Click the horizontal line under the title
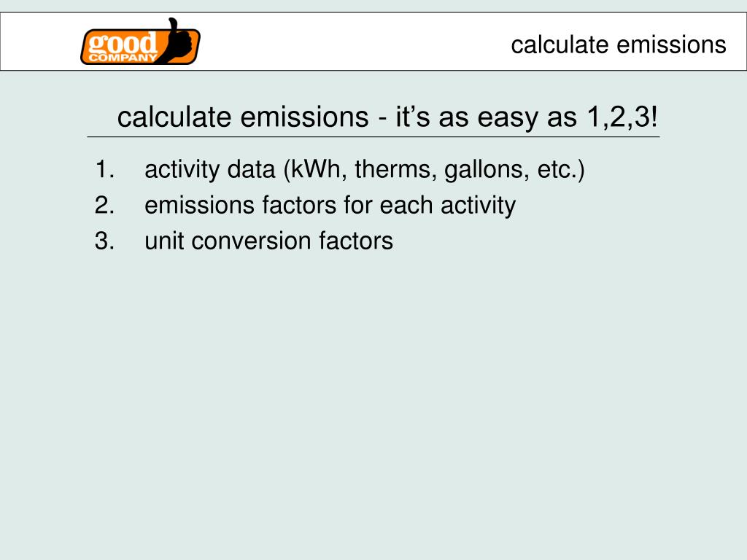 (x=373, y=136)
